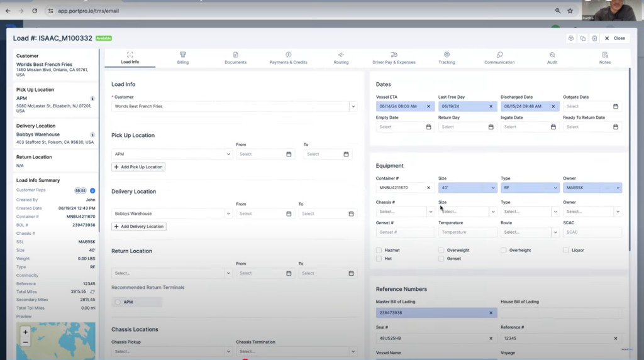
Task: Open Driver Pay & Expenses tab
Action: (x=394, y=58)
